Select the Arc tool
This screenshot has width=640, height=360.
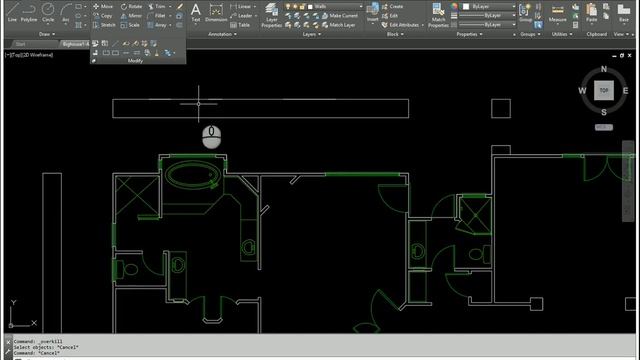pyautogui.click(x=65, y=12)
